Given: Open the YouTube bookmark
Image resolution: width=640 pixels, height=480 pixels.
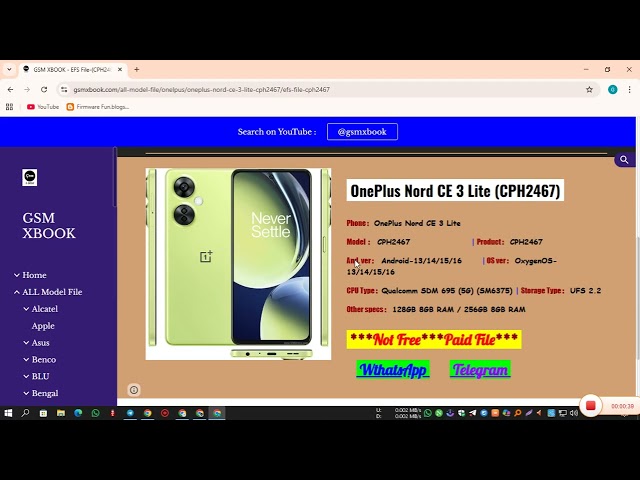Looking at the screenshot, I should coord(43,107).
